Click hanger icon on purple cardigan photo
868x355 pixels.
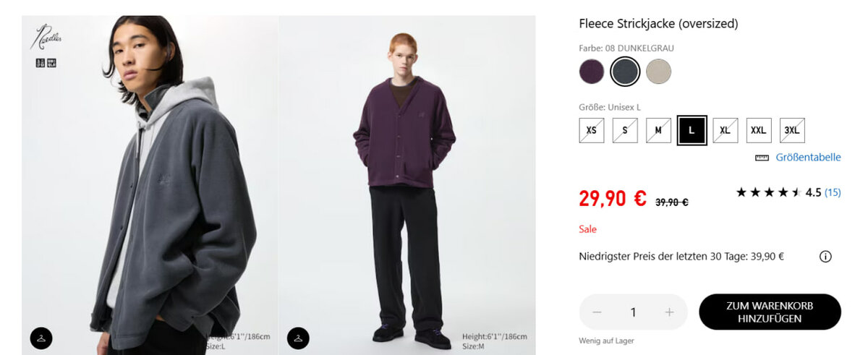pos(298,338)
